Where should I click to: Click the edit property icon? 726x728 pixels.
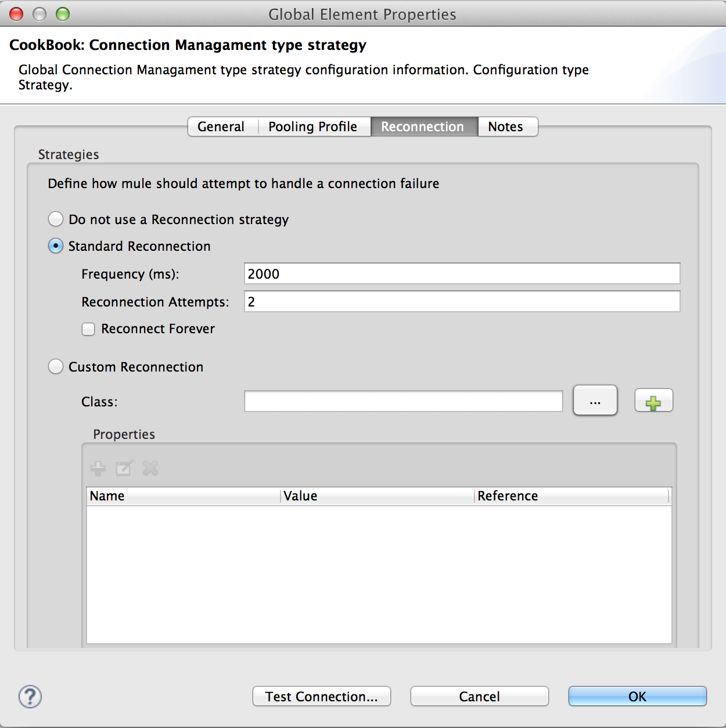point(124,468)
